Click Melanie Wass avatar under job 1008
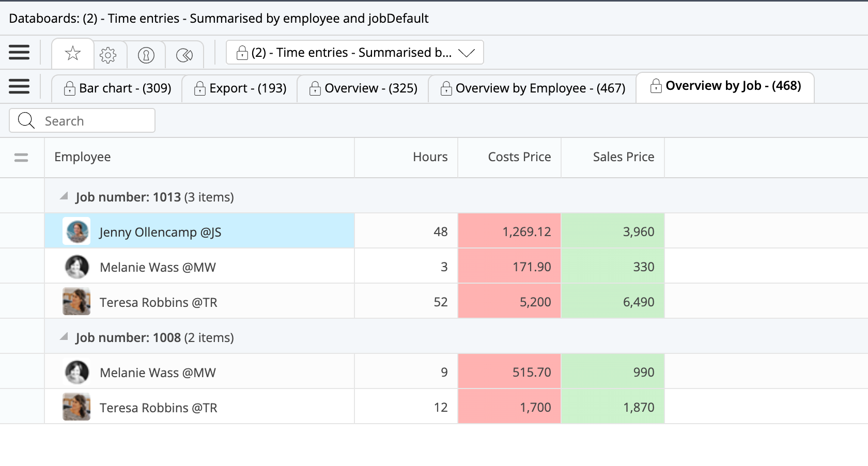 tap(76, 372)
